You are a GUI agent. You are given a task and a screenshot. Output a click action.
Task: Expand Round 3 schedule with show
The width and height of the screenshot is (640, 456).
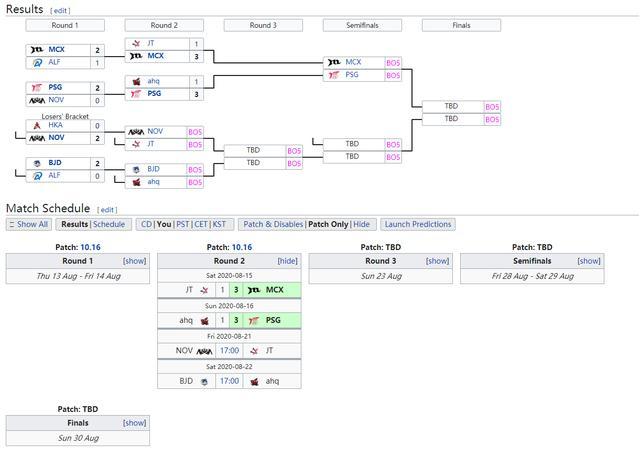[437, 261]
